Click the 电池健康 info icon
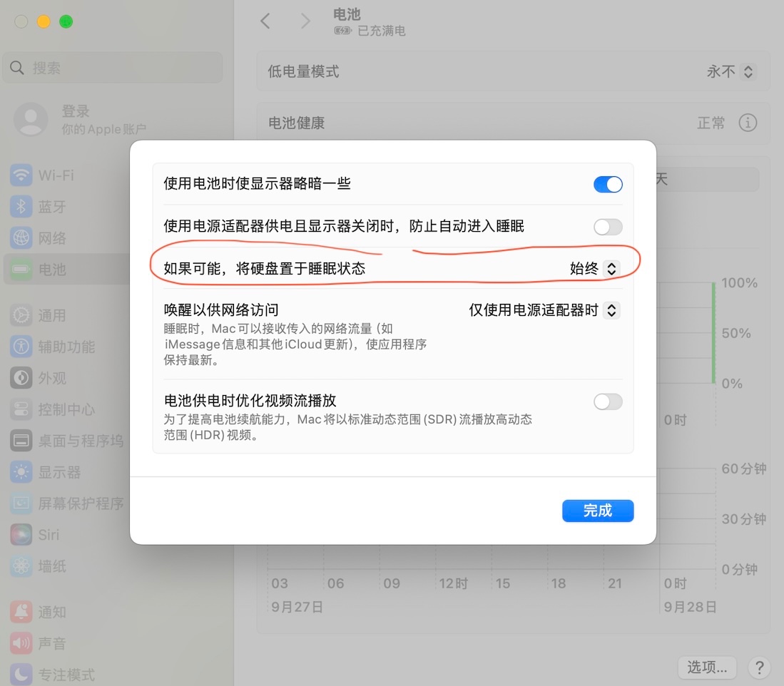Image resolution: width=784 pixels, height=686 pixels. click(x=748, y=123)
